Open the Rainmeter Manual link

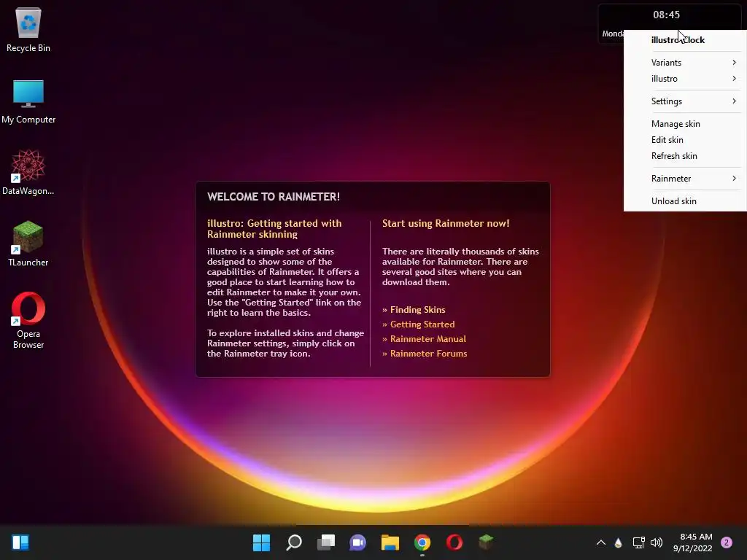click(427, 338)
